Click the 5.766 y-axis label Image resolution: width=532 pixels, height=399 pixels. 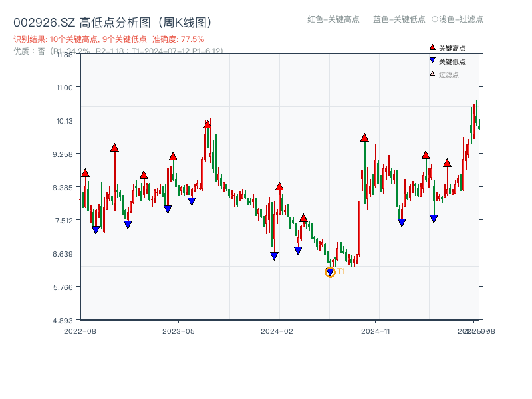point(63,287)
